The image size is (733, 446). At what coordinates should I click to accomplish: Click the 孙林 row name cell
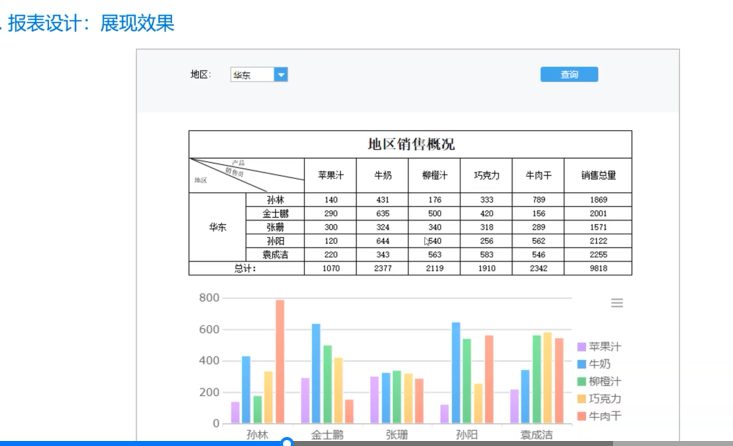275,200
